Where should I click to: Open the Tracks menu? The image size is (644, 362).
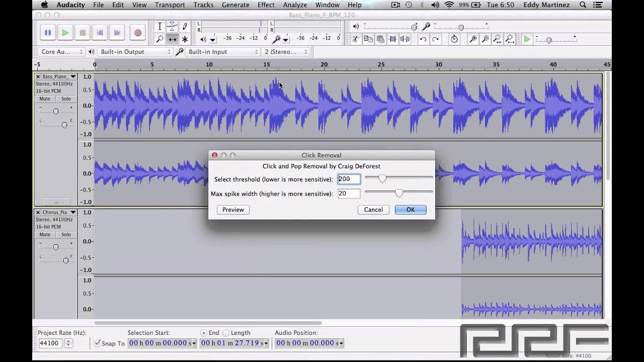click(x=203, y=5)
